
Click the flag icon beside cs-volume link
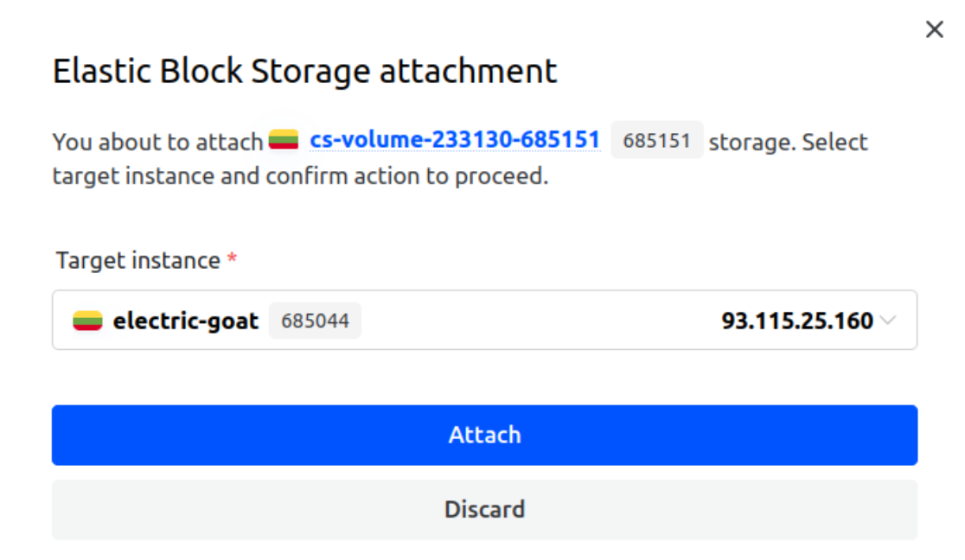(x=284, y=140)
